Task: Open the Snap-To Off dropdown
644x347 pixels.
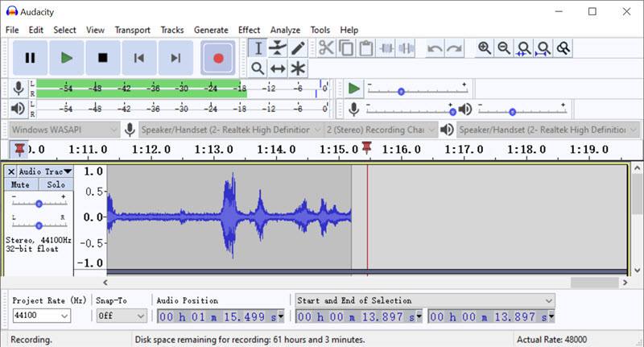Action: click(x=122, y=316)
